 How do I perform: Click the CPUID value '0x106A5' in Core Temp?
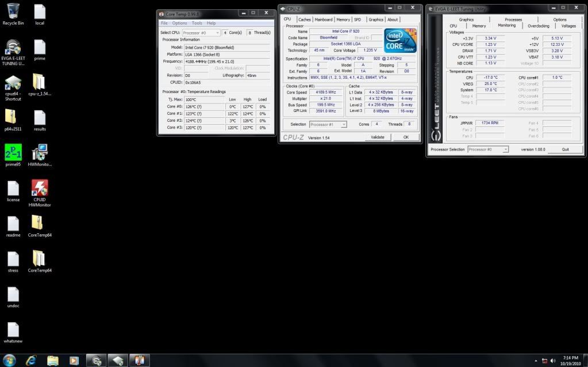[227, 83]
